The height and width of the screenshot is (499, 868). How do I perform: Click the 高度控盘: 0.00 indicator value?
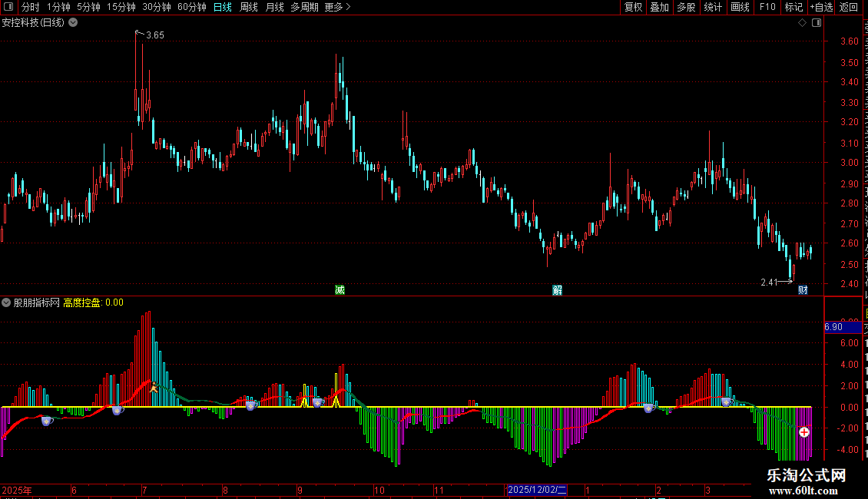(93, 302)
